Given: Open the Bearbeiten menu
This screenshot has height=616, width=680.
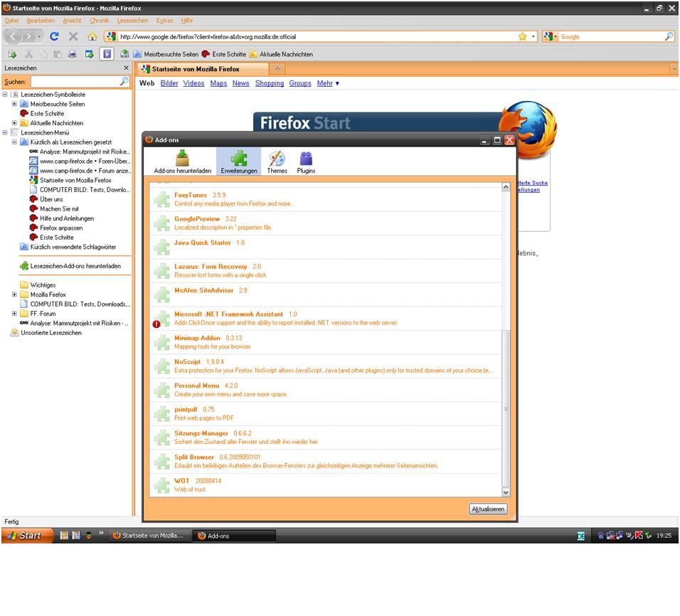Looking at the screenshot, I should (x=41, y=21).
